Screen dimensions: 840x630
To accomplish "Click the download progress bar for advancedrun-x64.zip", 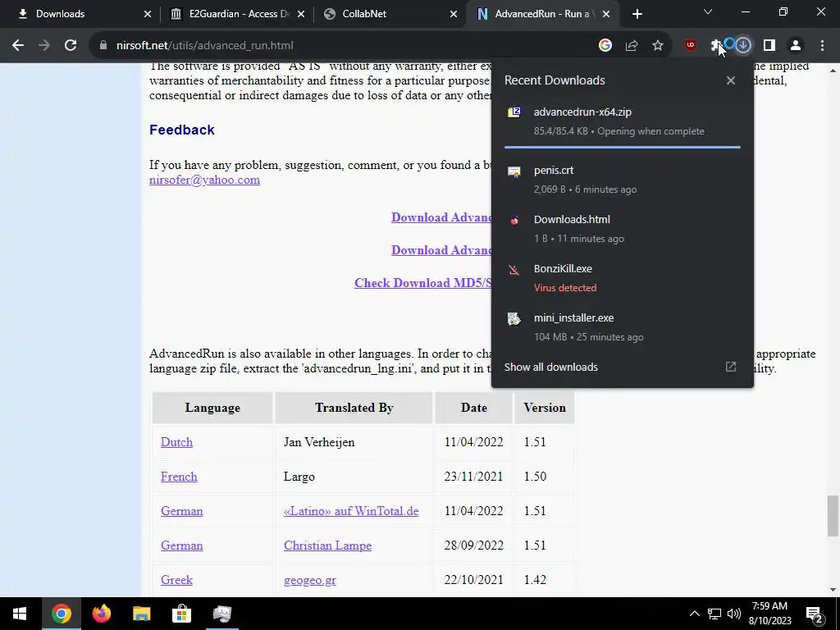I will coord(623,147).
